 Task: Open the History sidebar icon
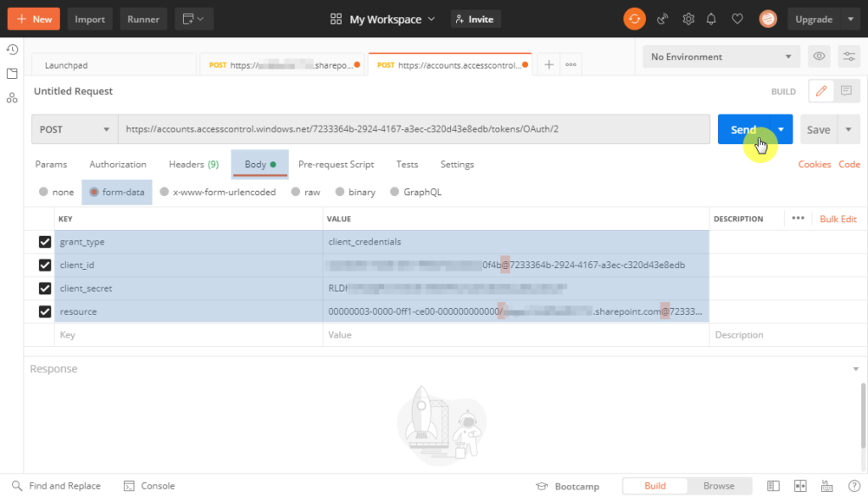pos(12,50)
